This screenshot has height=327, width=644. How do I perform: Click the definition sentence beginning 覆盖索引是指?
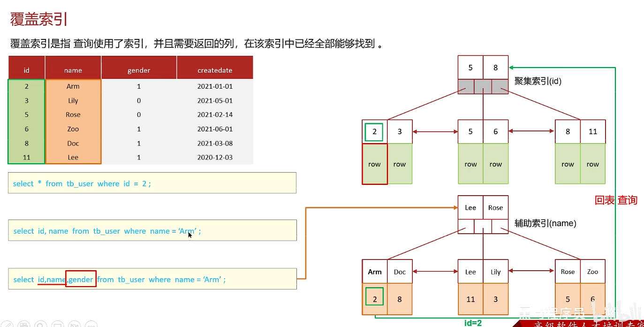[197, 44]
